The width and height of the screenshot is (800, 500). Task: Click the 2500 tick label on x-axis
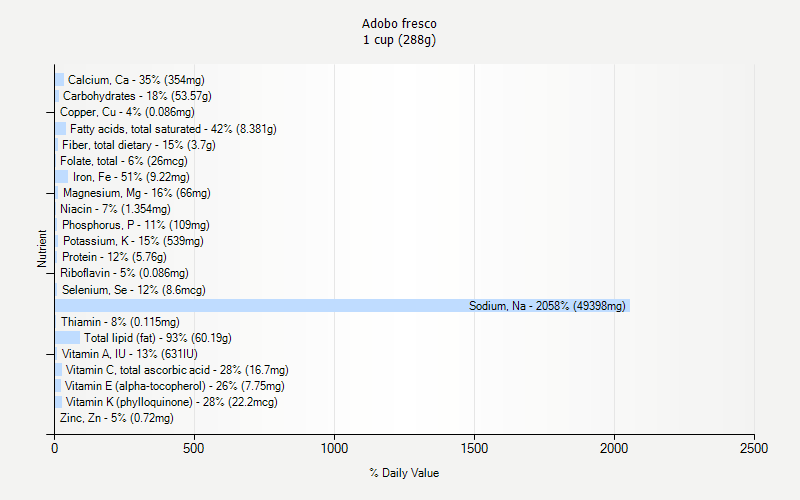pyautogui.click(x=754, y=450)
